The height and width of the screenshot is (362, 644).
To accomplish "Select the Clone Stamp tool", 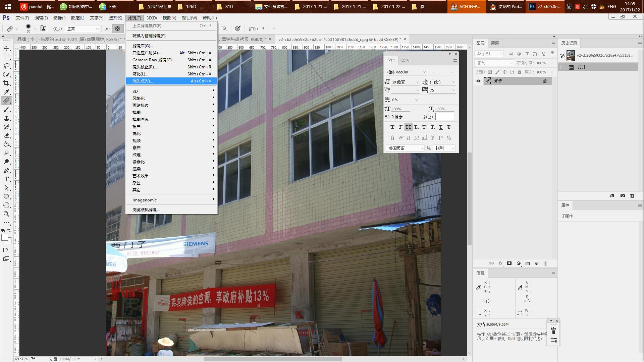I will pyautogui.click(x=6, y=118).
